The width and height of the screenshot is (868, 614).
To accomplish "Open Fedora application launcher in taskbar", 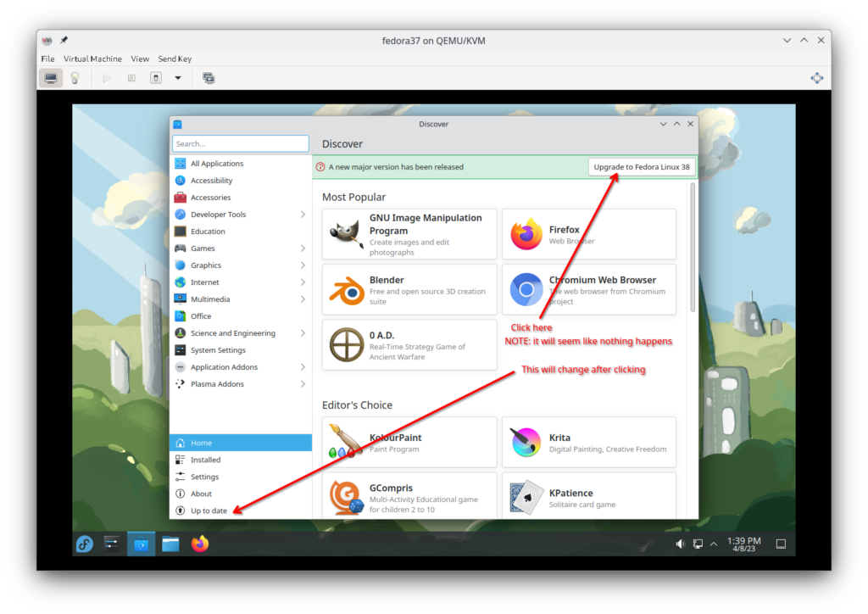I will (85, 544).
